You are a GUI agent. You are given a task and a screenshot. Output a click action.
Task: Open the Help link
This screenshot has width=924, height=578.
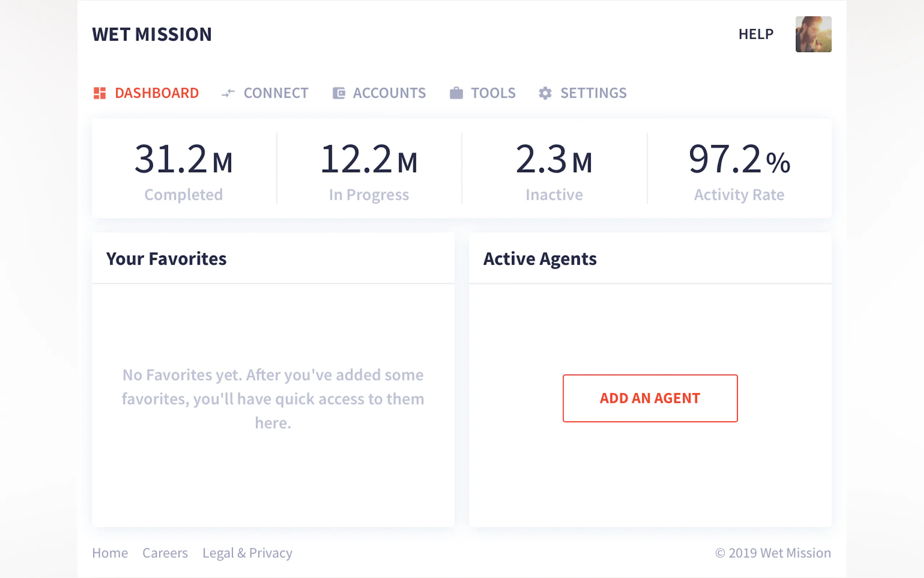(756, 34)
